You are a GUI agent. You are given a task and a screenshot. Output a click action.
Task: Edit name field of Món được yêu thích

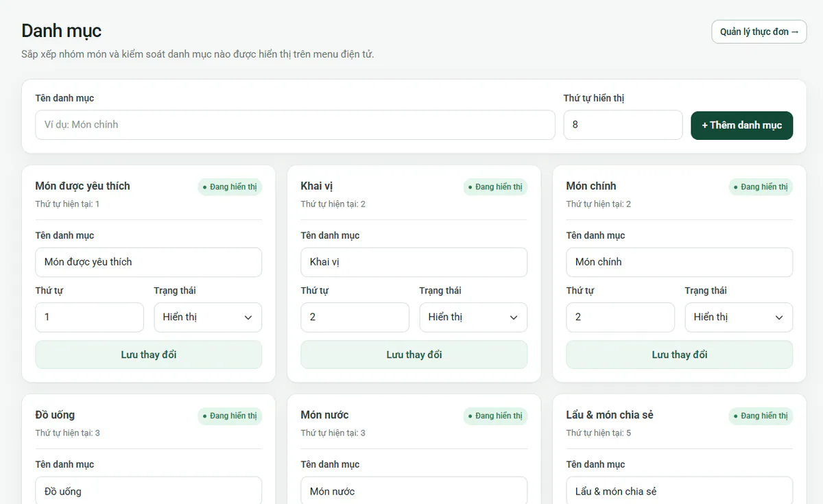149,262
